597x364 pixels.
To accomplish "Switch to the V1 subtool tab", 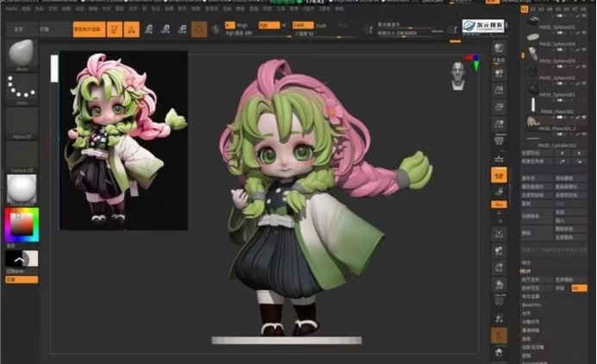I will [x=525, y=9].
